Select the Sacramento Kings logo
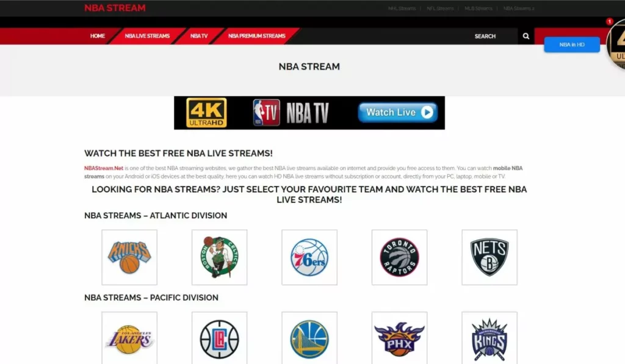 coord(490,338)
